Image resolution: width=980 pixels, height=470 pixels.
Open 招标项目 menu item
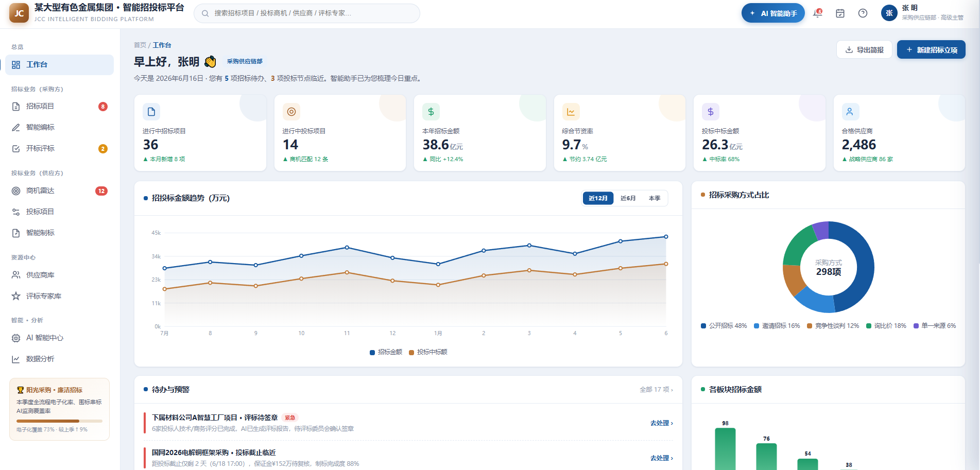[59, 107]
